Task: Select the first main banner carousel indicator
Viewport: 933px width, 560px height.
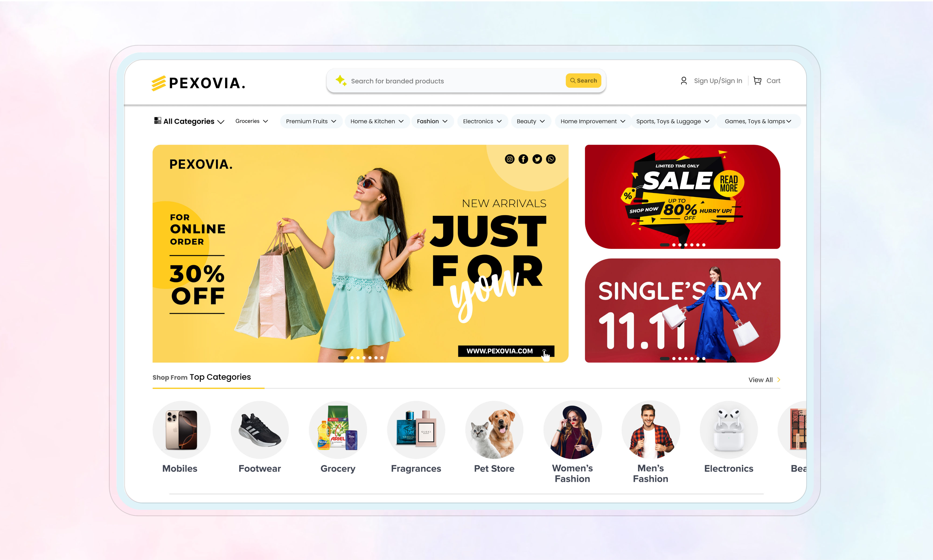Action: pos(343,358)
